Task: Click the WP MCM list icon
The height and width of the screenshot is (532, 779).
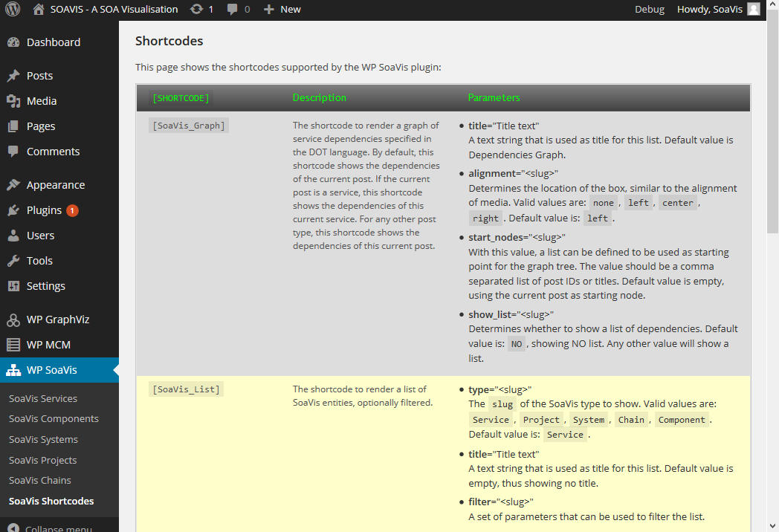Action: tap(13, 345)
